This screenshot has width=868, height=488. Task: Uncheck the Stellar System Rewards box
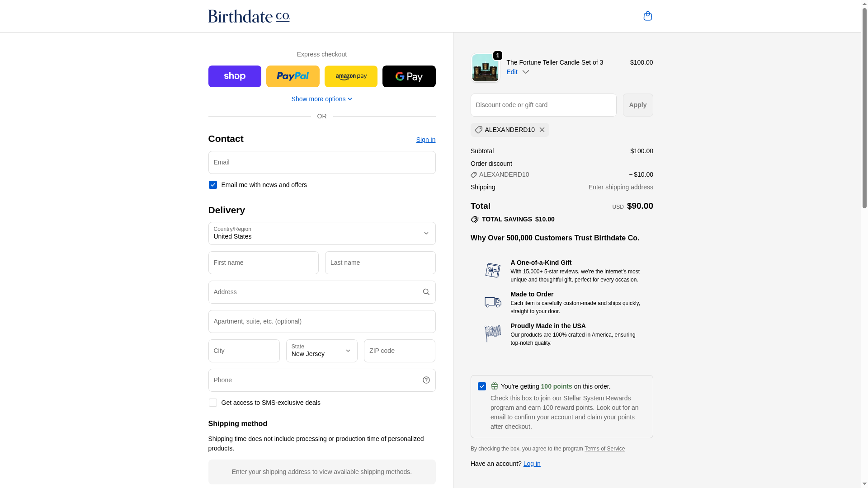[x=482, y=386]
